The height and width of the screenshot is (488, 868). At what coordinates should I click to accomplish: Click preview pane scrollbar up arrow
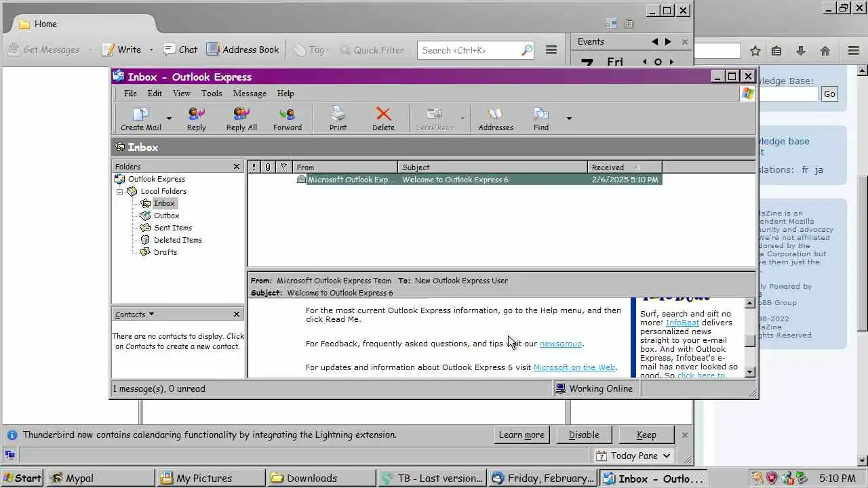(x=750, y=303)
